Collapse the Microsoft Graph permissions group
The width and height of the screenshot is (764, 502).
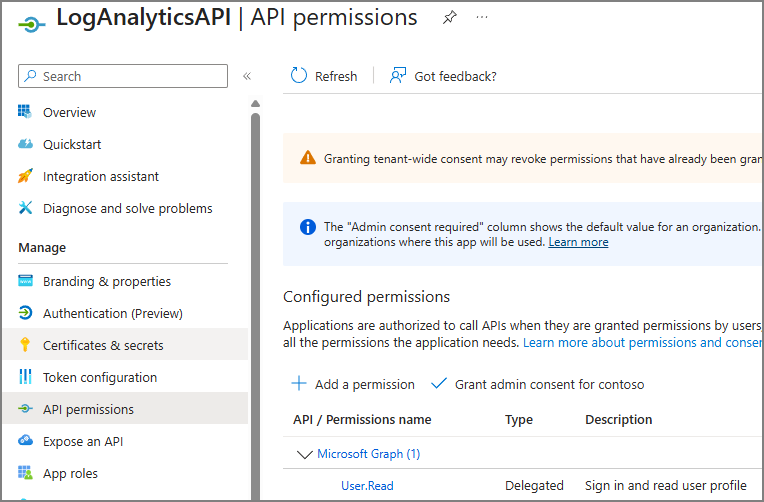(x=305, y=454)
